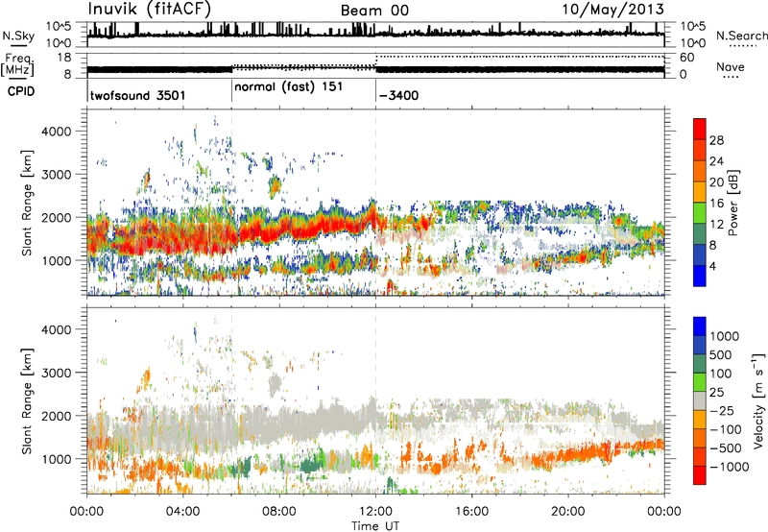
Task: Click the 'twofsound 3501' CPID text
Action: pyautogui.click(x=137, y=95)
